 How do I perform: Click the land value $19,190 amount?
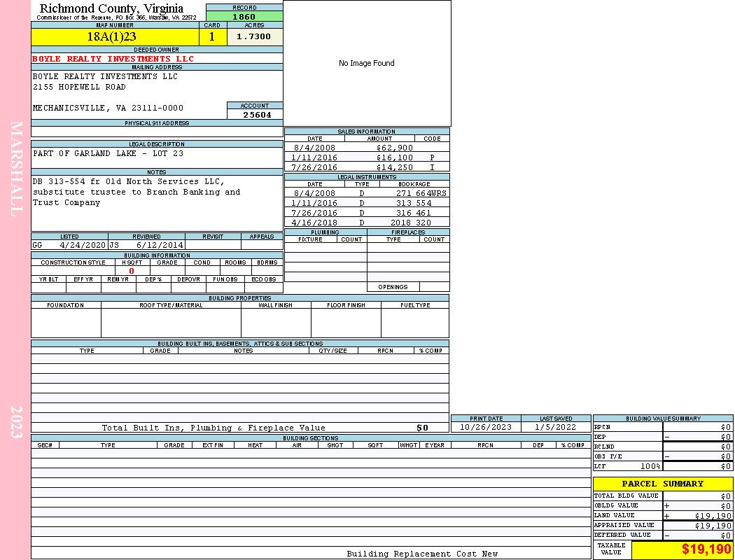(713, 515)
